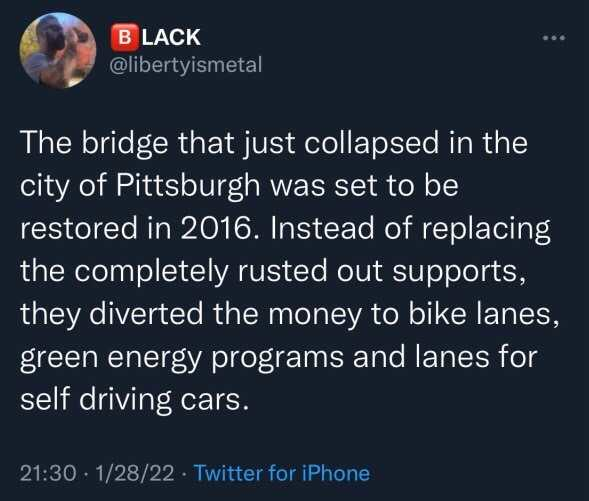Click the year 2016 in the tweet
589x501 pixels.
pos(218,228)
